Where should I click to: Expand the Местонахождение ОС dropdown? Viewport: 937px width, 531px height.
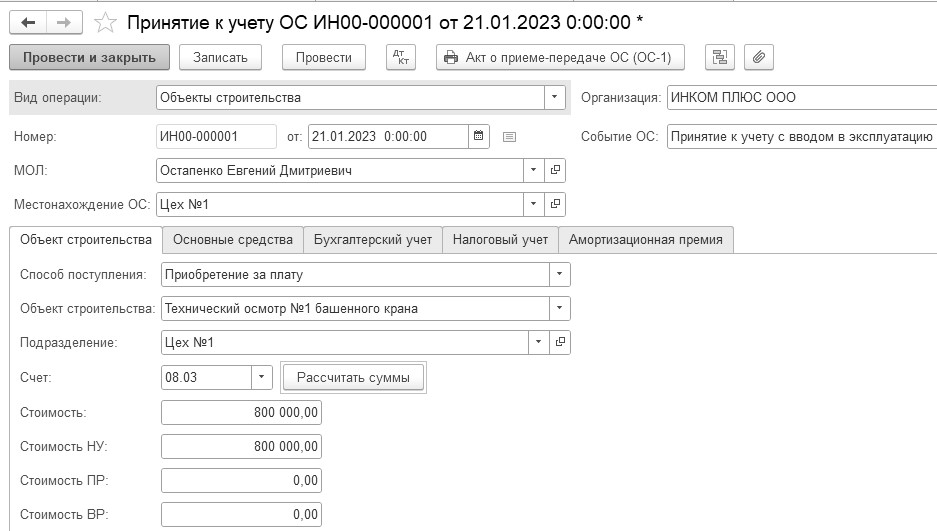534,204
